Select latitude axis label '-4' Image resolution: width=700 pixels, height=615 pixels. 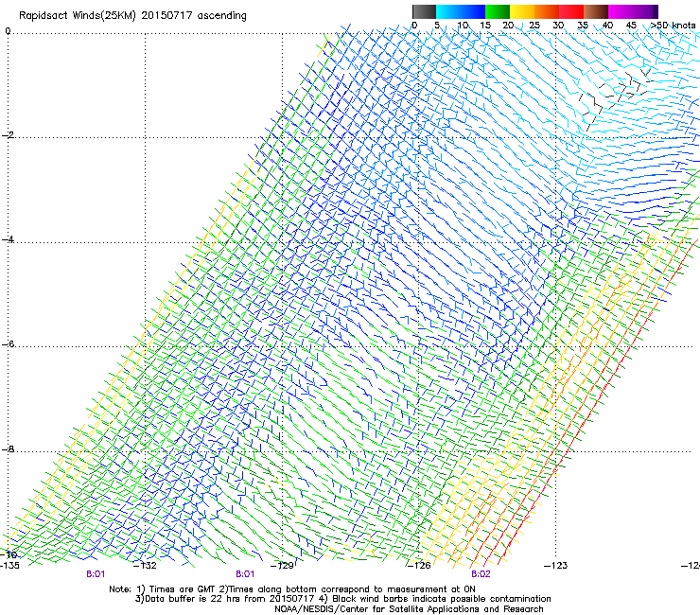pyautogui.click(x=8, y=239)
